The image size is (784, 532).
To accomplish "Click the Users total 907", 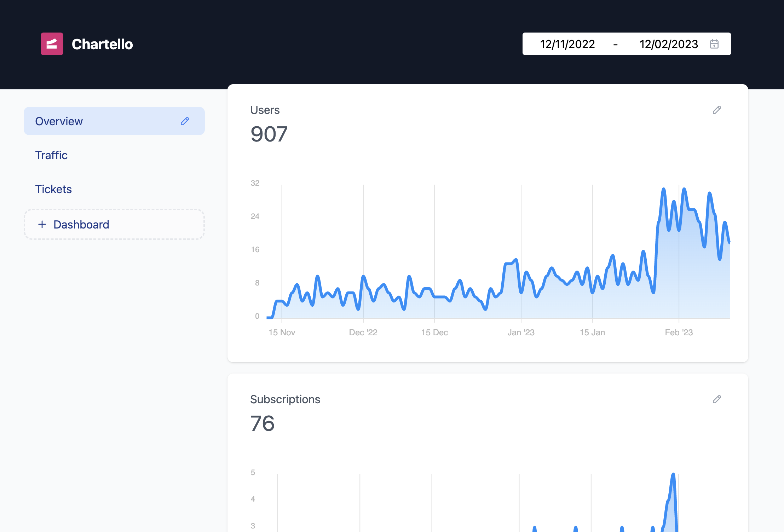I will coord(269,134).
